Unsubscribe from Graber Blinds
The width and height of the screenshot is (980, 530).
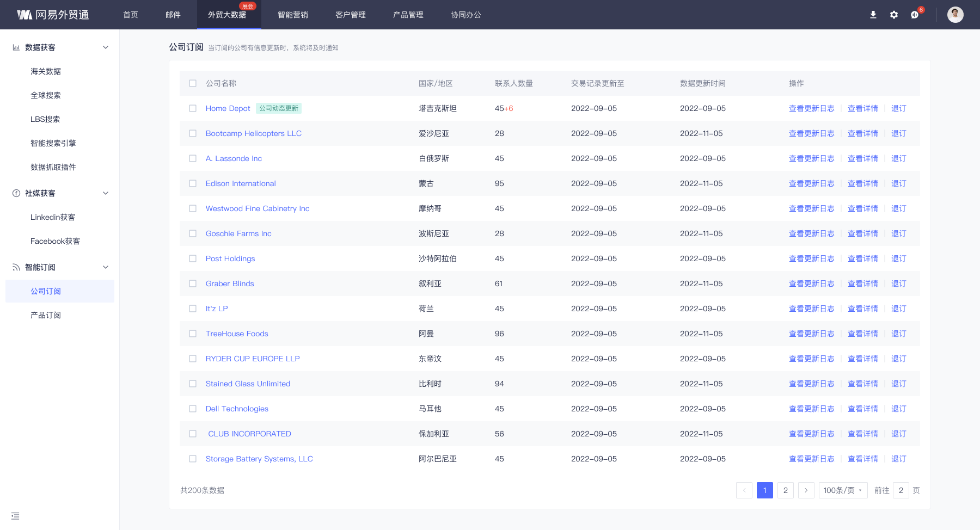click(899, 284)
